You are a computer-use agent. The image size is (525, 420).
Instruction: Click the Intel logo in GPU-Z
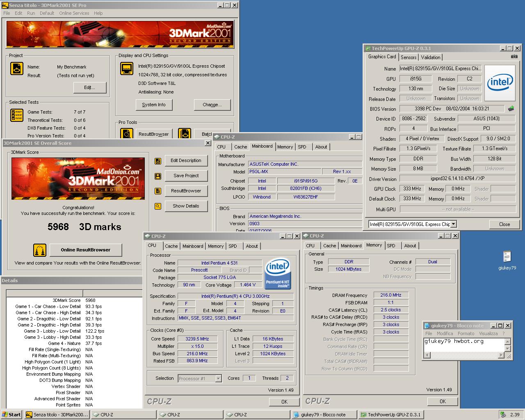click(x=500, y=82)
